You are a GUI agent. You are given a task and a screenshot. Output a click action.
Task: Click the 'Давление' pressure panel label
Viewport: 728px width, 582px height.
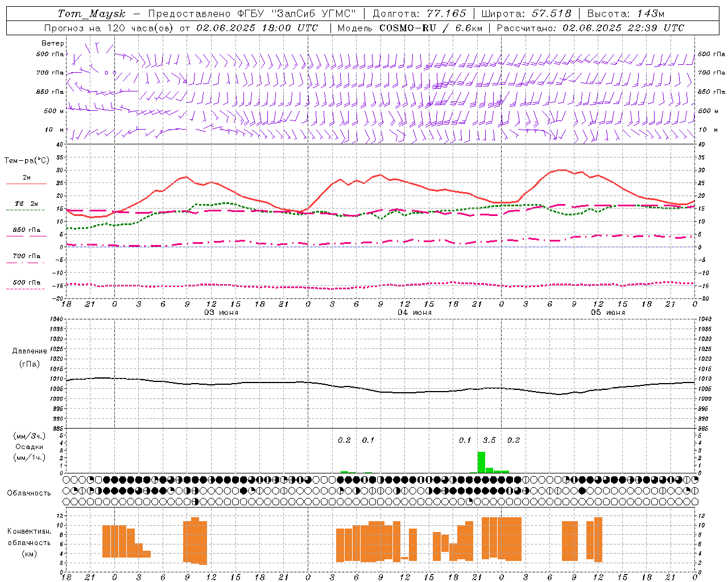point(30,351)
